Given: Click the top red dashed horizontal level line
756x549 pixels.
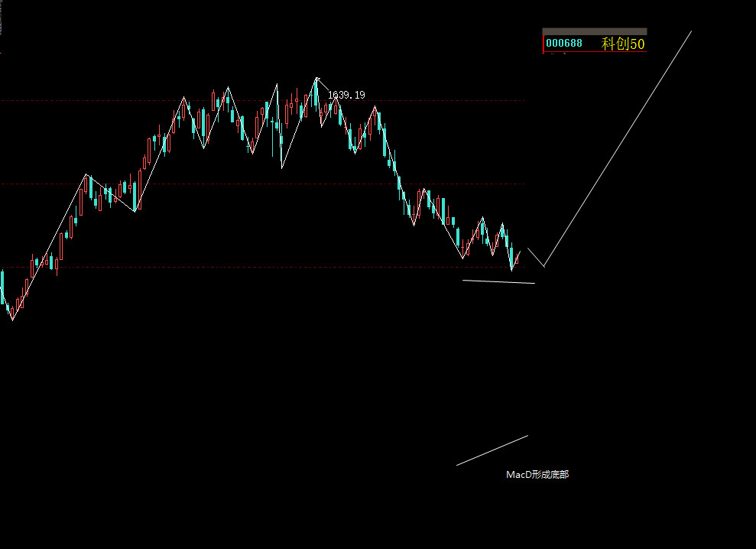Looking at the screenshot, I should [263, 101].
